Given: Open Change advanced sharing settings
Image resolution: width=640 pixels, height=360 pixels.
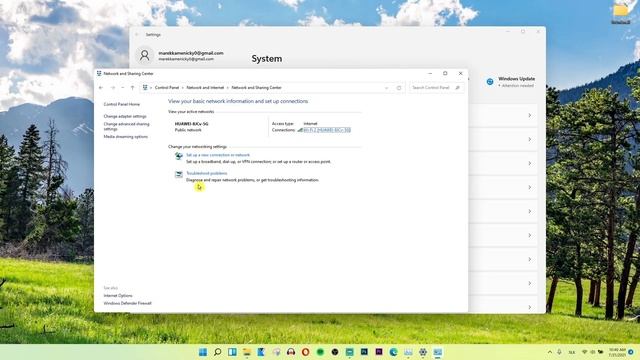Looking at the screenshot, I should click(127, 126).
